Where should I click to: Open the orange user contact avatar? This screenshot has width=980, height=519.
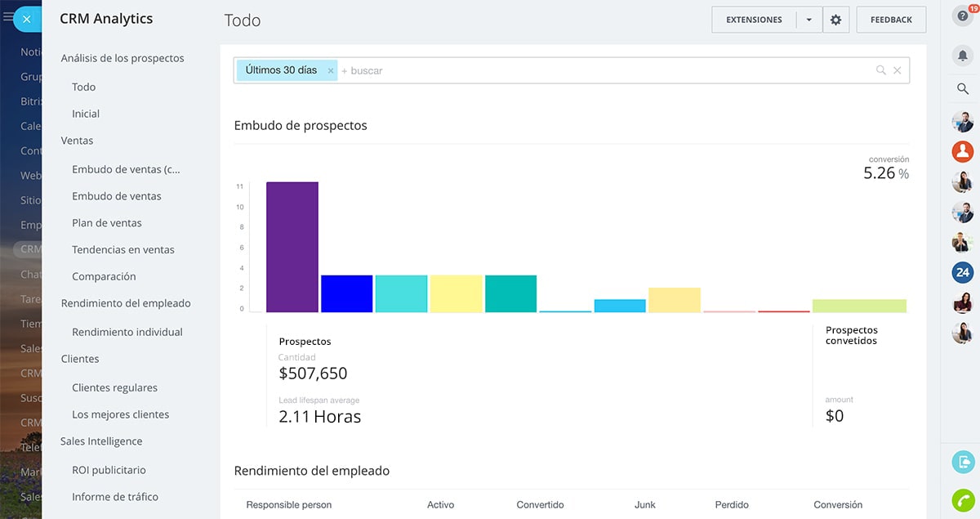pos(963,151)
